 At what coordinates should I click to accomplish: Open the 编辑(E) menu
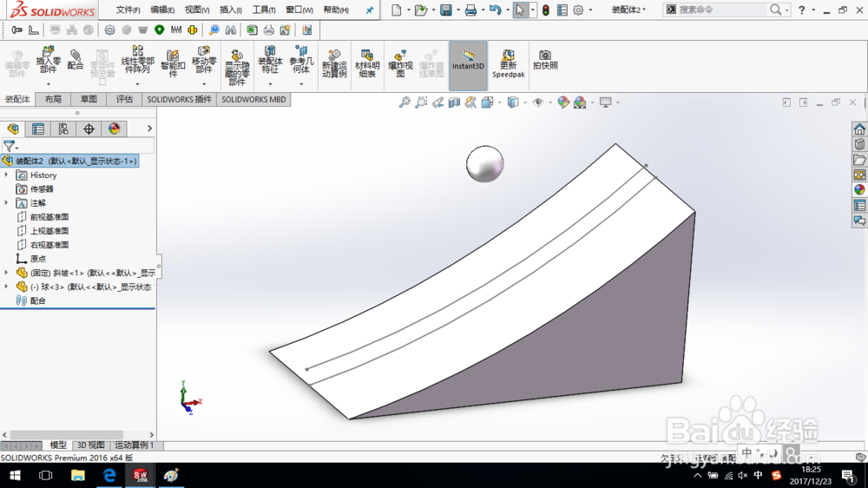pos(162,10)
